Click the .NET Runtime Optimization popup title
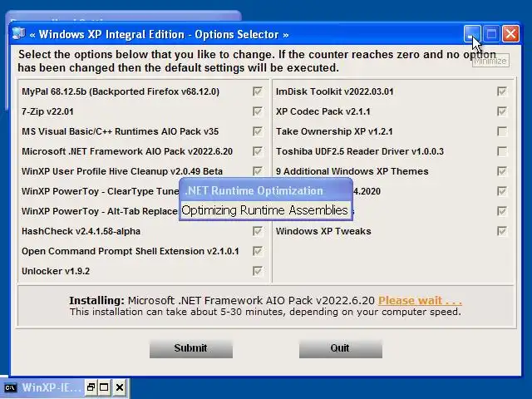 [254, 191]
